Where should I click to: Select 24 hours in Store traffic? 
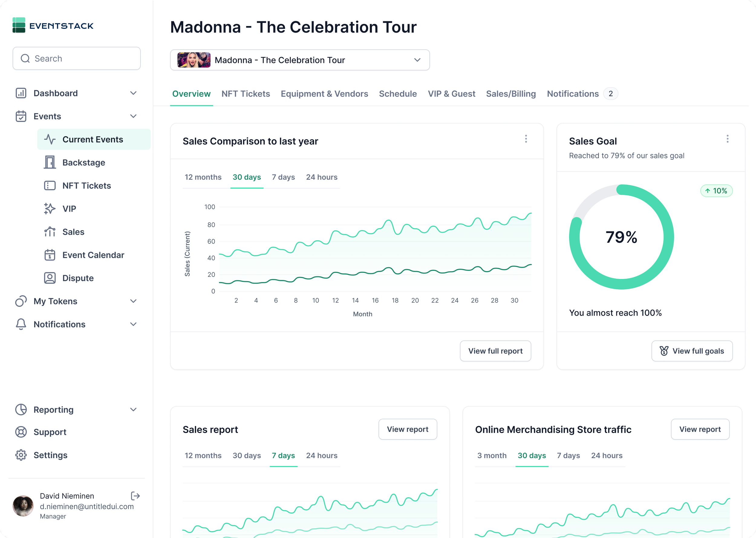click(607, 455)
